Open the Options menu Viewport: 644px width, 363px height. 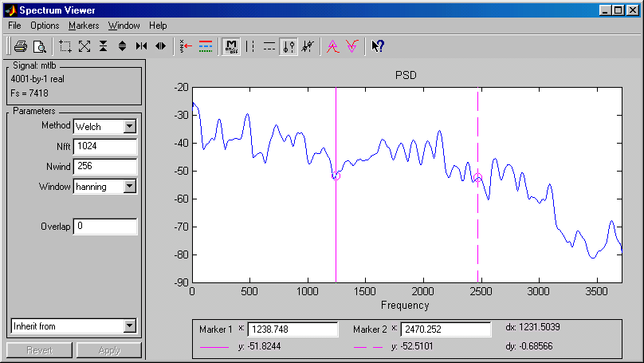click(x=45, y=26)
